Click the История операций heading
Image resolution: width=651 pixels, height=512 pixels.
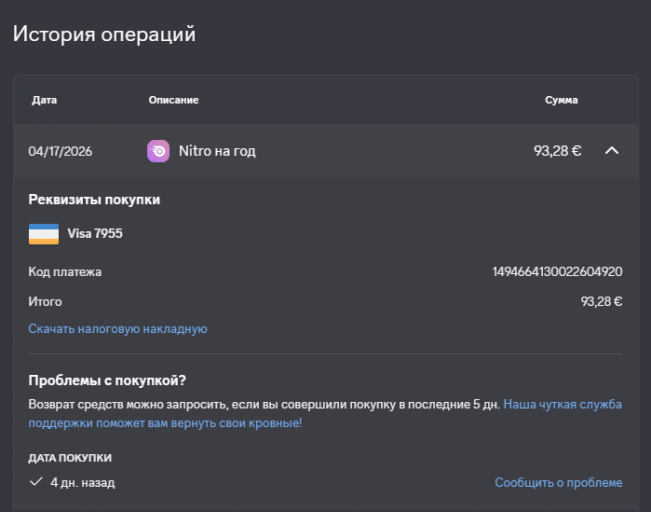click(x=104, y=34)
